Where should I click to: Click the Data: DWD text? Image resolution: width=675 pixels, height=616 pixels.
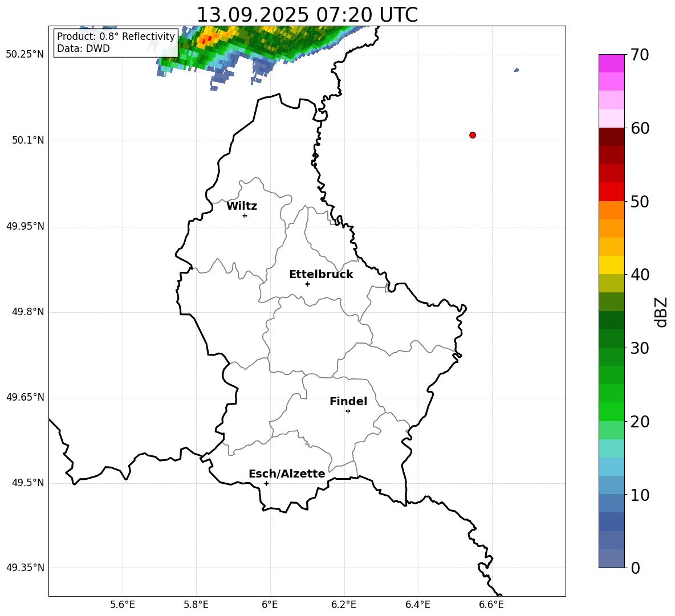coord(83,48)
